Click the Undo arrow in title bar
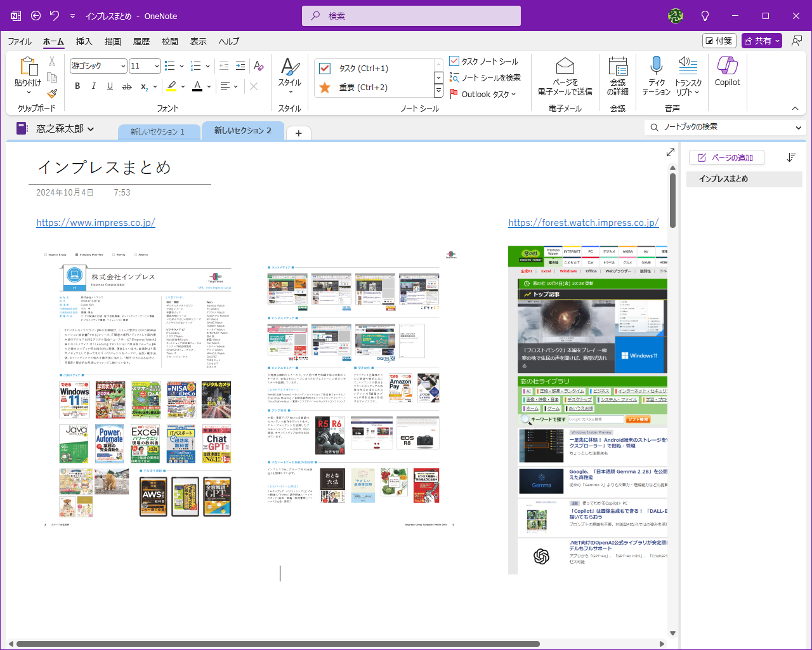The width and height of the screenshot is (812, 650). point(55,16)
